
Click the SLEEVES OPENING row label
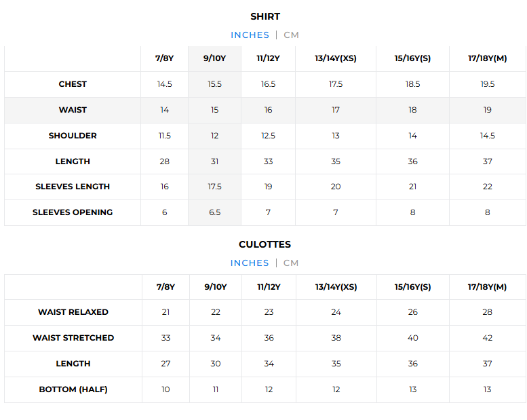pos(73,212)
